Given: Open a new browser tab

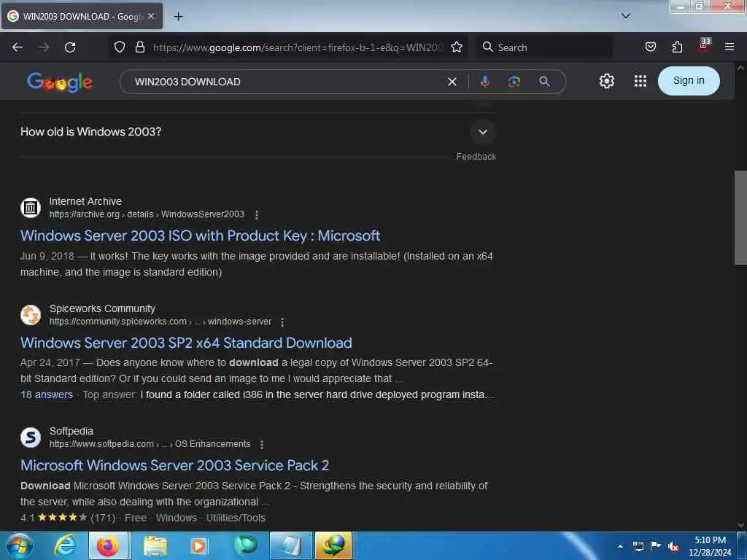Looking at the screenshot, I should pos(178,17).
